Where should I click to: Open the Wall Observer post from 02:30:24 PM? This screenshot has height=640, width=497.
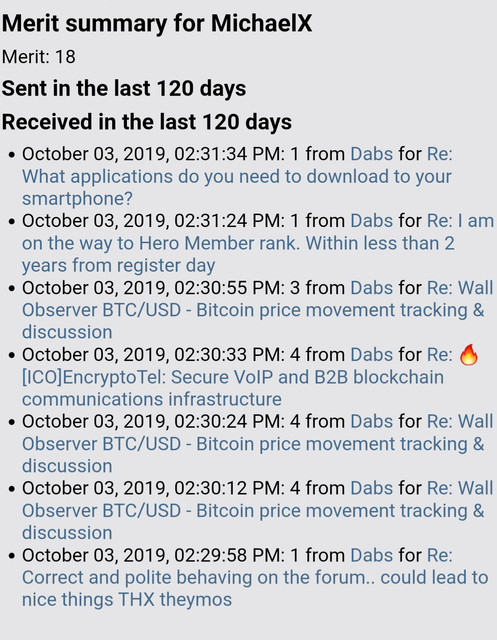click(x=258, y=444)
